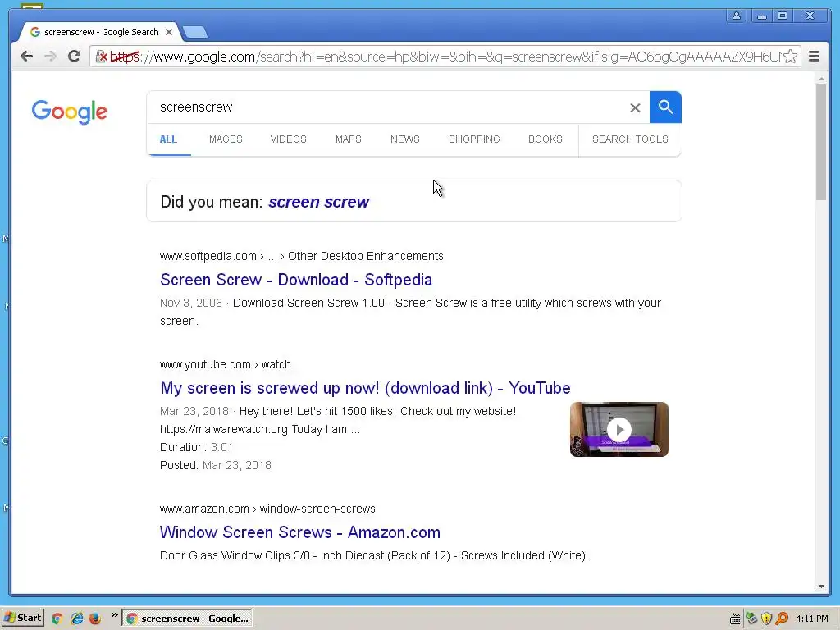Select the ALL search tab
The width and height of the screenshot is (840, 630).
[x=168, y=139]
